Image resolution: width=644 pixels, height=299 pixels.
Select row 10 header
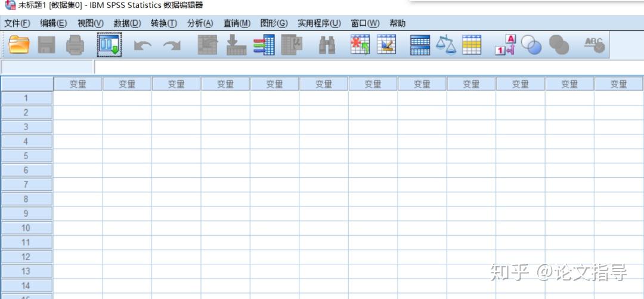pos(26,228)
